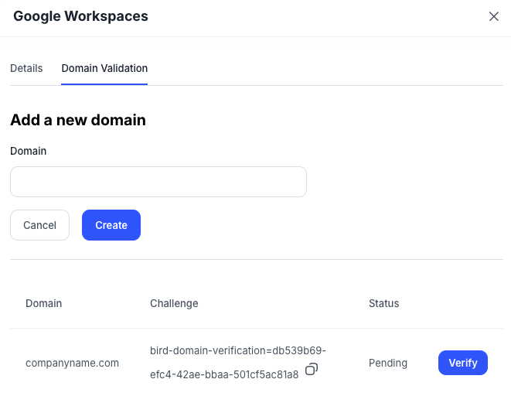Click the challenge line ending in 501cf5ac81a8
Viewport: 511px width, 420px height.
(x=223, y=375)
